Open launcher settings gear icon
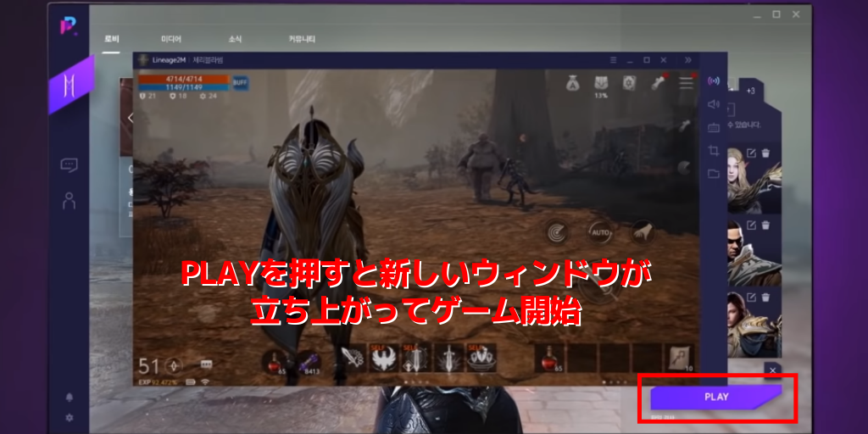Viewport: 868px width, 434px height. (x=70, y=417)
